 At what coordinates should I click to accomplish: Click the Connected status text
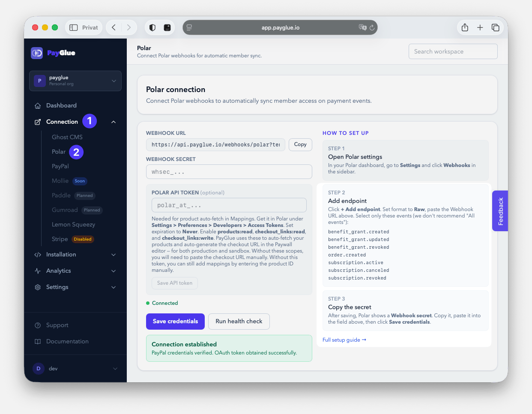pyautogui.click(x=165, y=303)
